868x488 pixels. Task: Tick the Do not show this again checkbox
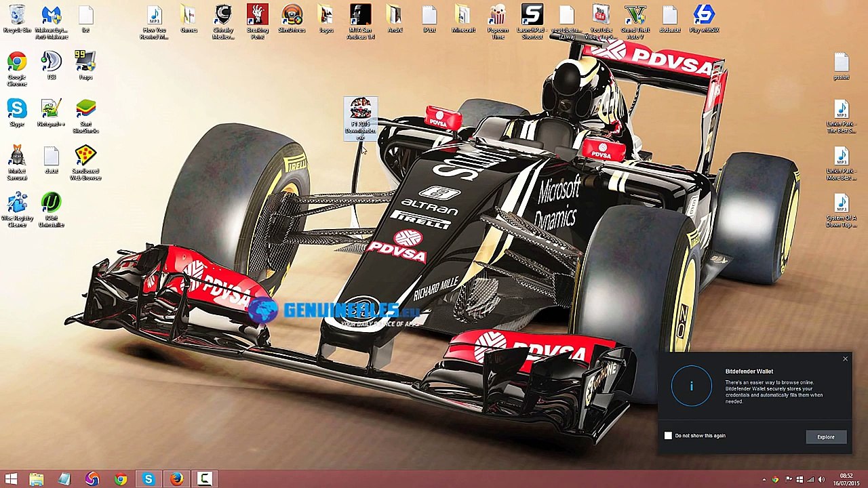pos(668,436)
